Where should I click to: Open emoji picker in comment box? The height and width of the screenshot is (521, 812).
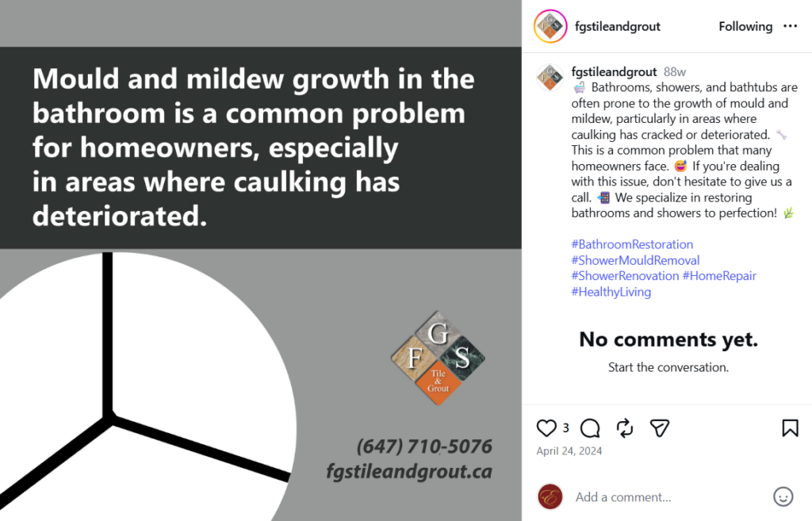[x=783, y=497]
